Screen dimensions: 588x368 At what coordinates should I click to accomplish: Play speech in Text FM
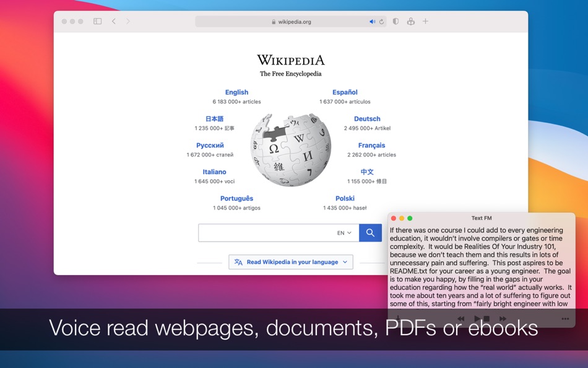pyautogui.click(x=477, y=319)
